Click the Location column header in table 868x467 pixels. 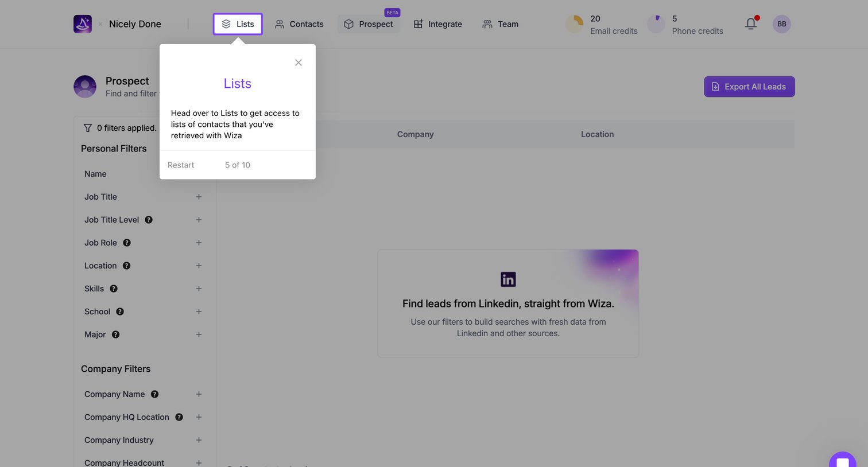pos(598,134)
